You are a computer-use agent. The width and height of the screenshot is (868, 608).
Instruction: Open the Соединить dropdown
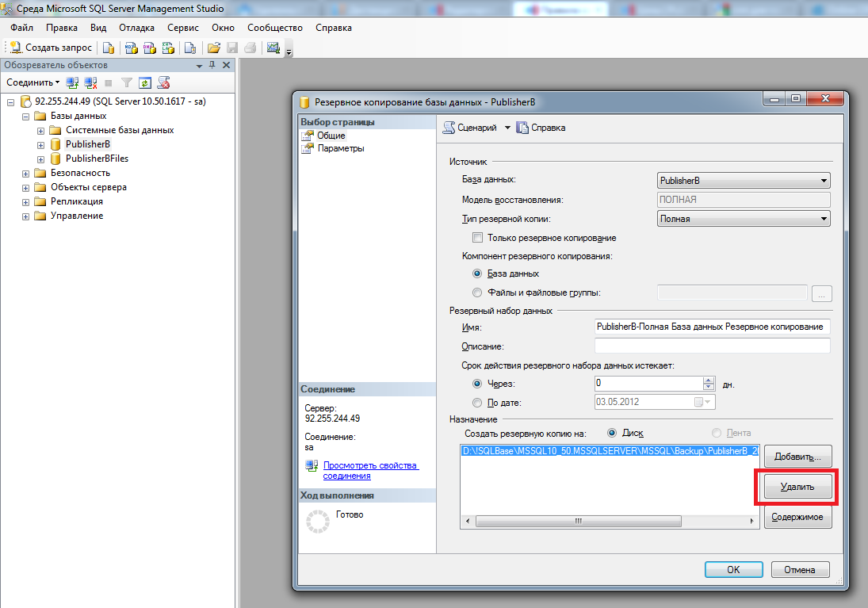pyautogui.click(x=33, y=82)
